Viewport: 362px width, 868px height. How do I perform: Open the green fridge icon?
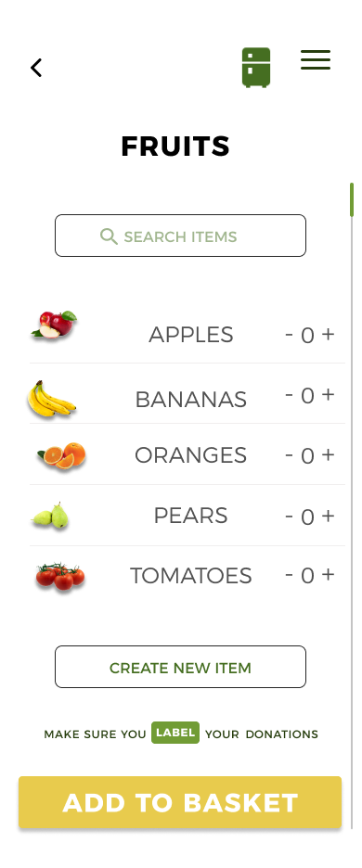[x=256, y=68]
